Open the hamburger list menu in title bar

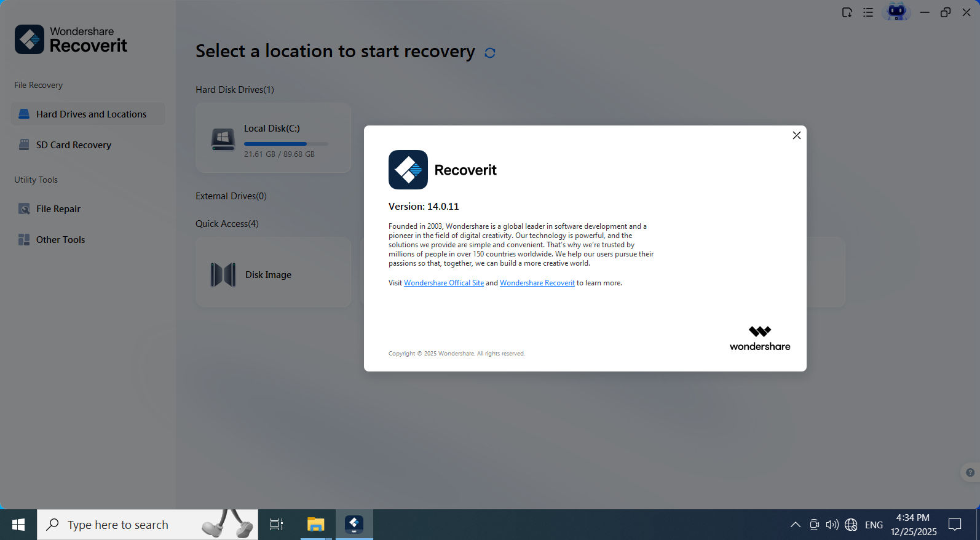point(868,12)
